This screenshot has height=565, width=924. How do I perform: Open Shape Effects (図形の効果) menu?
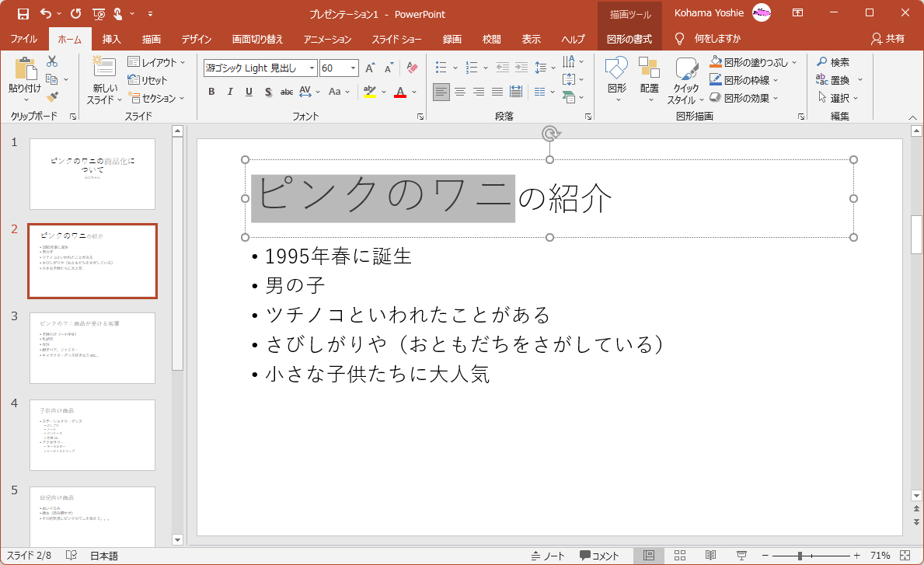pyautogui.click(x=744, y=98)
